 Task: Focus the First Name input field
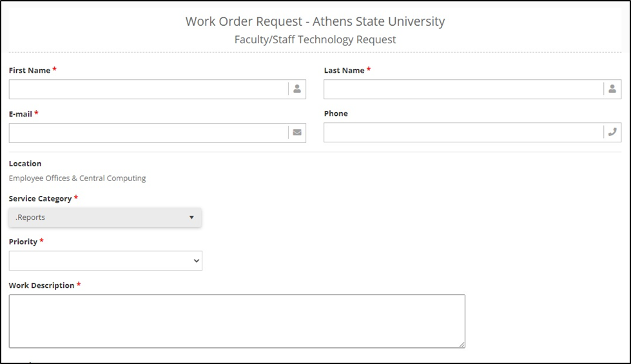point(157,90)
